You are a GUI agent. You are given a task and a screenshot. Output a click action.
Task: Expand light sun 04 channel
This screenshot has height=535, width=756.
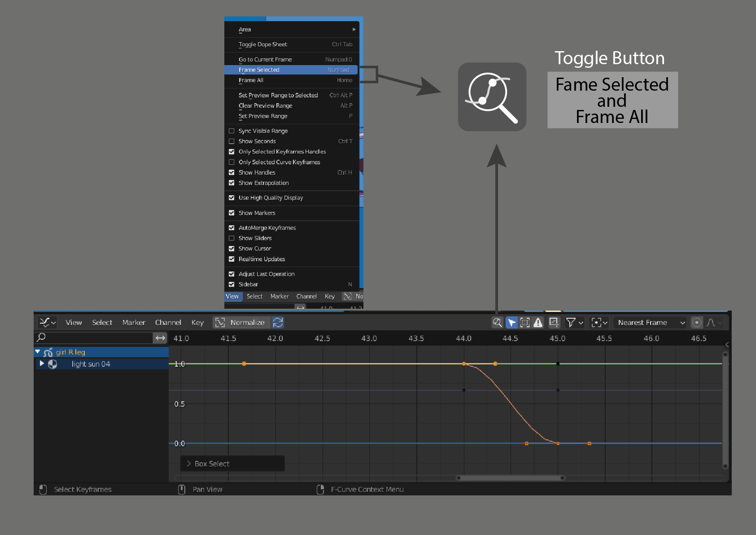click(x=42, y=364)
